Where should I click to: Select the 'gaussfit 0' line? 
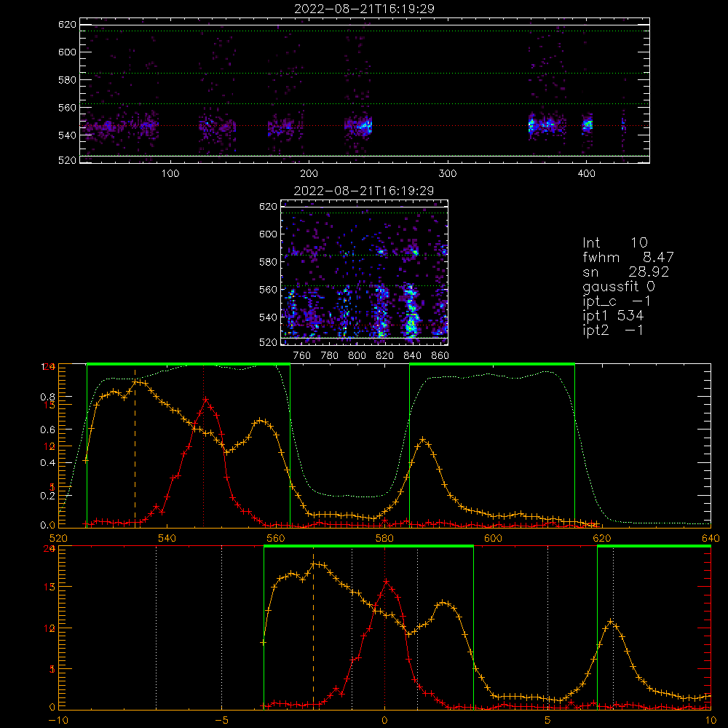(618, 286)
